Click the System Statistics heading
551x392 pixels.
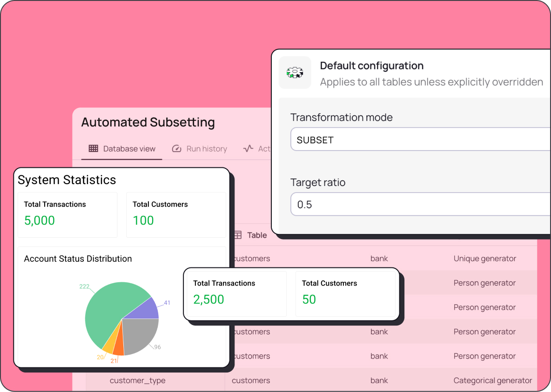point(67,180)
